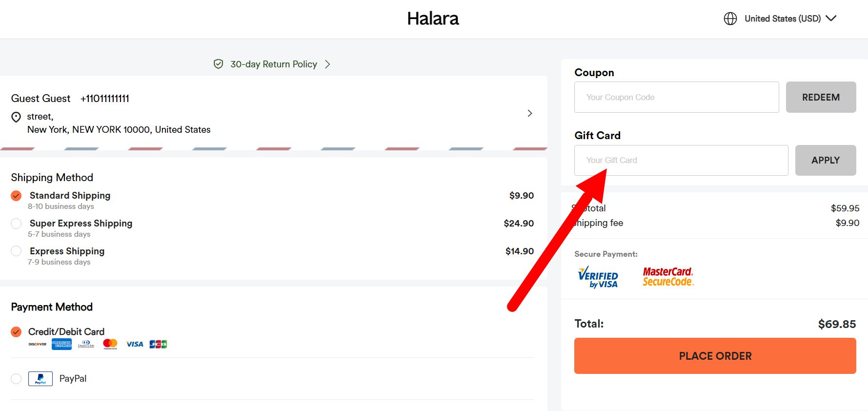Select the Super Express Shipping option
This screenshot has width=868, height=411.
click(16, 224)
